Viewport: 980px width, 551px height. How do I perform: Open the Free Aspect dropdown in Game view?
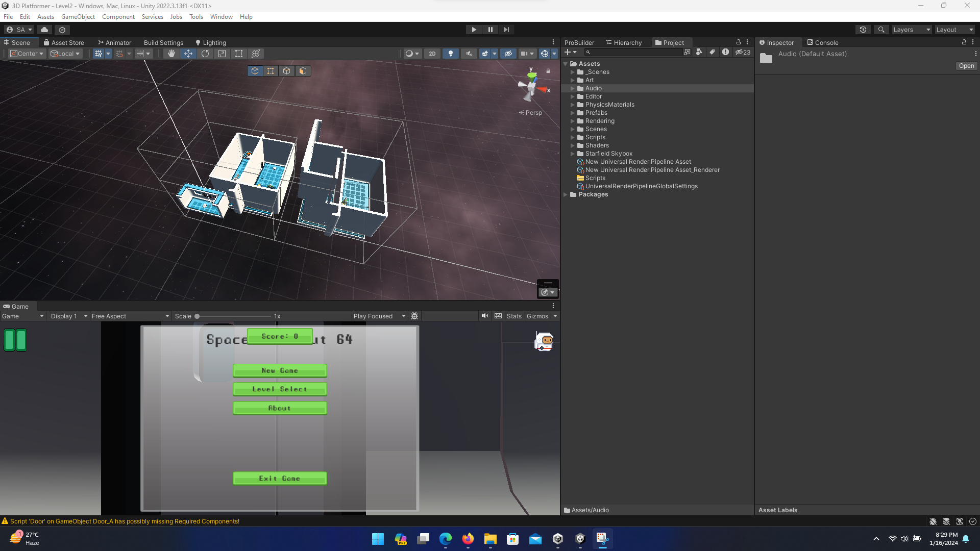130,316
